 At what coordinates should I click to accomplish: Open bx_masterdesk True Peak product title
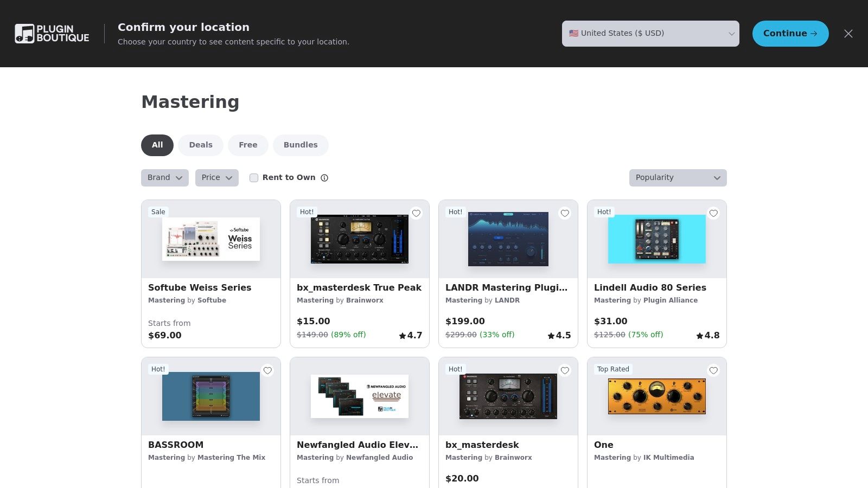tap(359, 287)
